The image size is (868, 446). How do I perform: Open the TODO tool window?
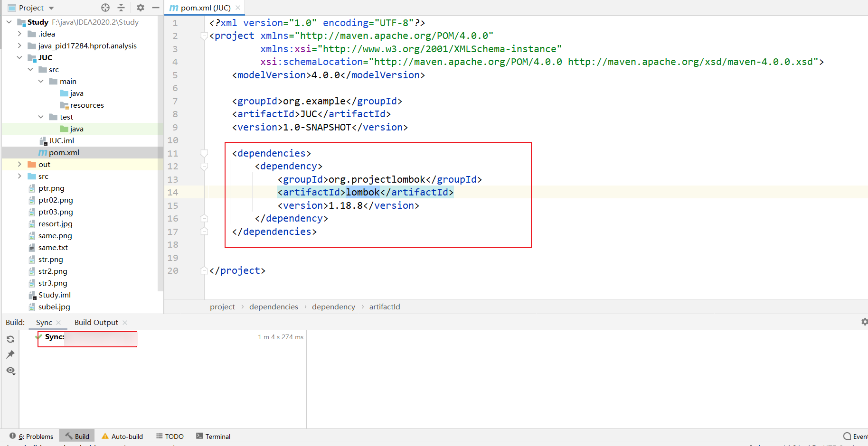170,436
